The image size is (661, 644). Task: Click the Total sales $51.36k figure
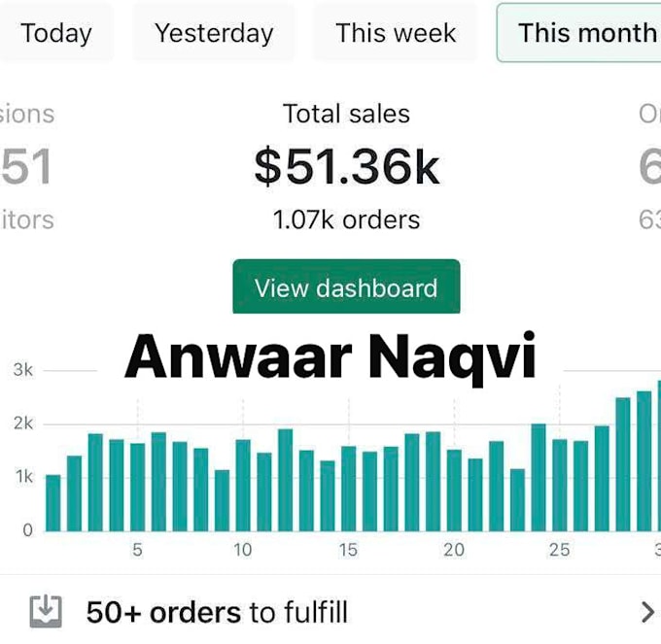346,166
